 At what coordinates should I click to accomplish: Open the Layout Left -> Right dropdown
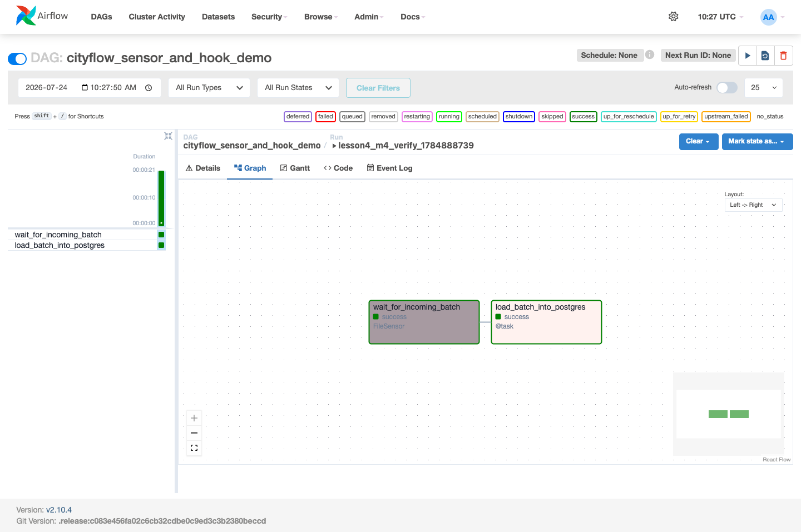(753, 205)
